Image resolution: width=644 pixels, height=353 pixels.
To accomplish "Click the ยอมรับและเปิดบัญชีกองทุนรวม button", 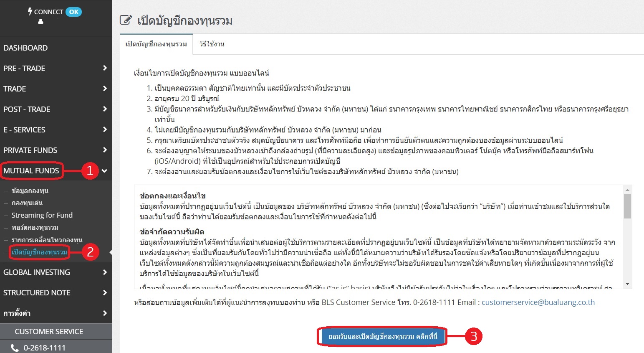I will pyautogui.click(x=382, y=337).
